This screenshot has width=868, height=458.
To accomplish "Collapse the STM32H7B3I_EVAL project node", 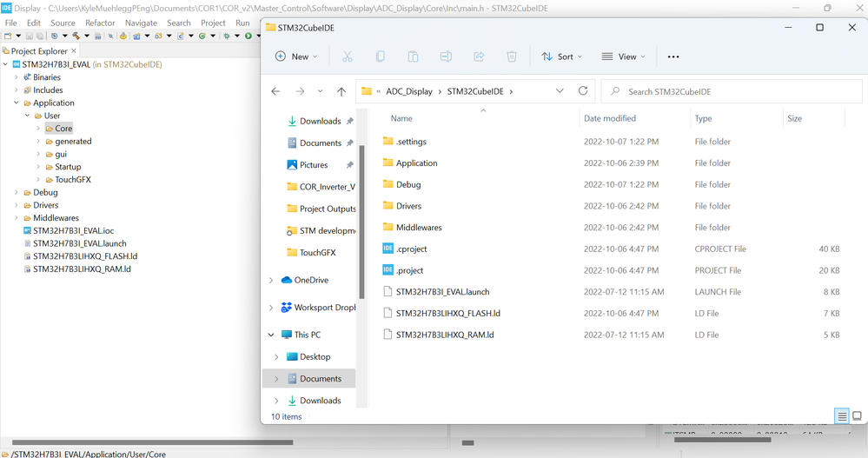I will pyautogui.click(x=5, y=64).
